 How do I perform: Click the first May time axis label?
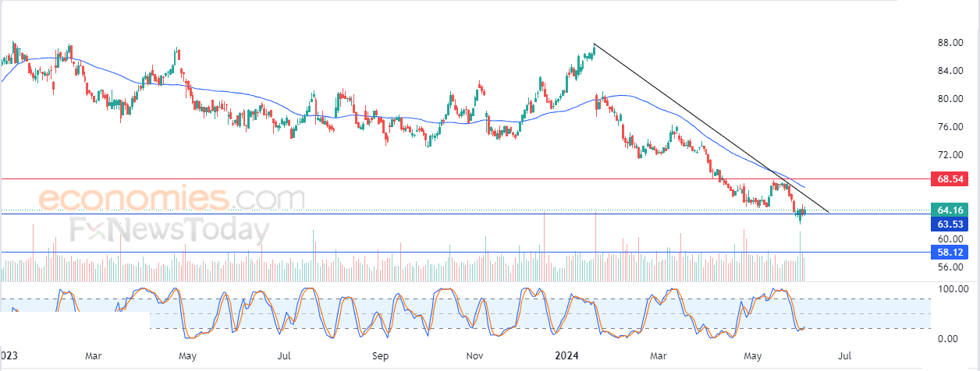coord(186,356)
